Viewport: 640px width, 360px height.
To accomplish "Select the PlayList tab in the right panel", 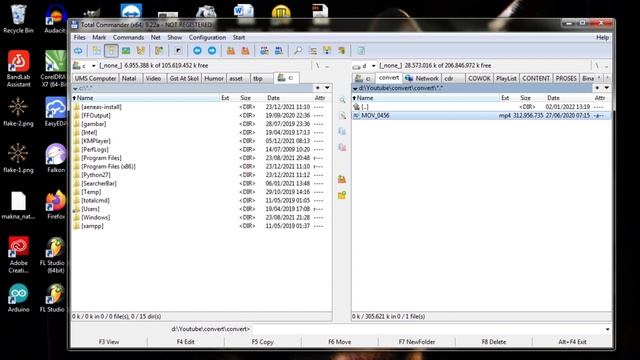I will pyautogui.click(x=506, y=78).
